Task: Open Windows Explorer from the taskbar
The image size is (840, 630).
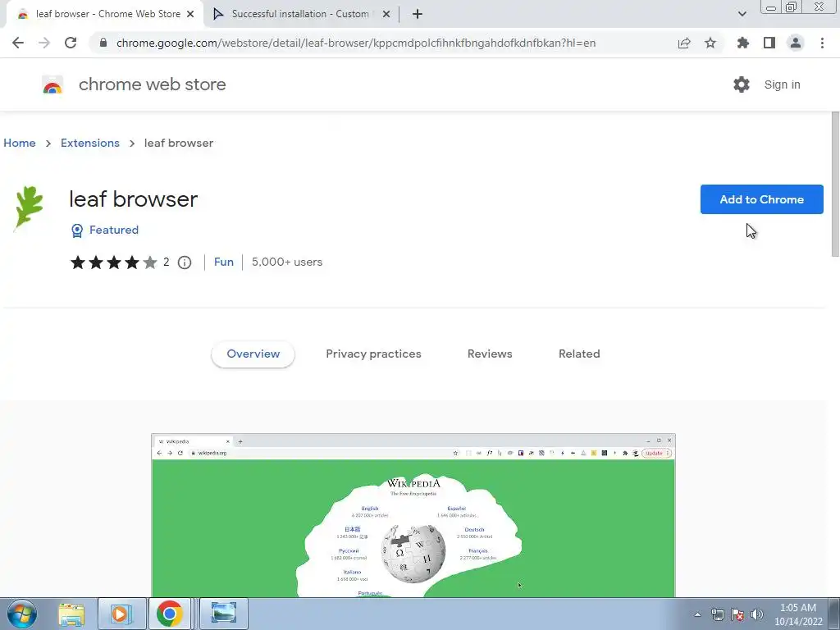Action: point(72,614)
